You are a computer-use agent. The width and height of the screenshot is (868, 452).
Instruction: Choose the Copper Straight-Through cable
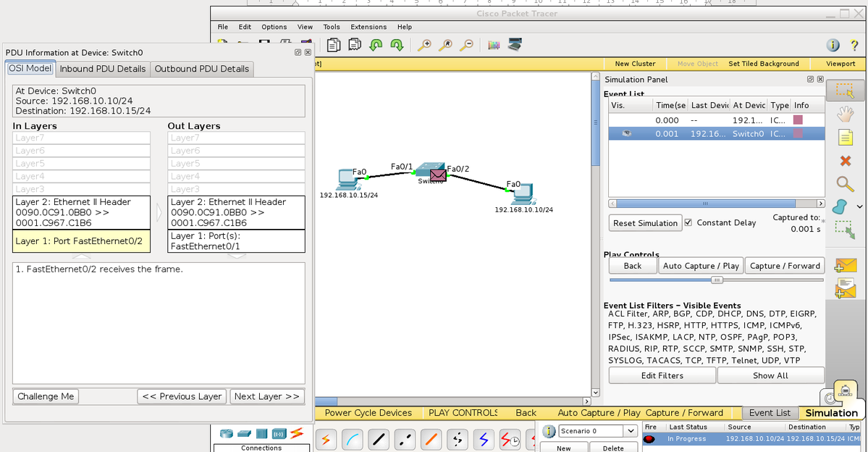pyautogui.click(x=377, y=440)
